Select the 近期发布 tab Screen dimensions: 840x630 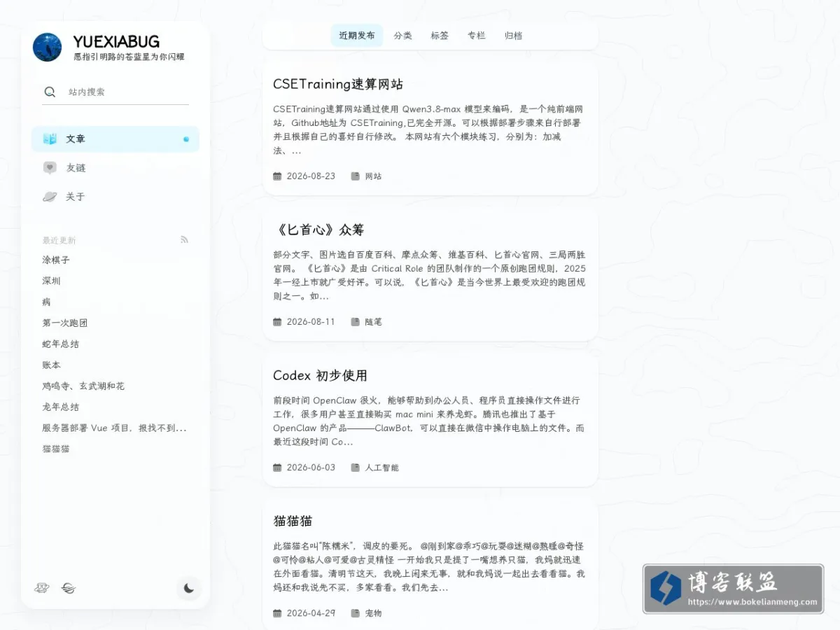357,36
